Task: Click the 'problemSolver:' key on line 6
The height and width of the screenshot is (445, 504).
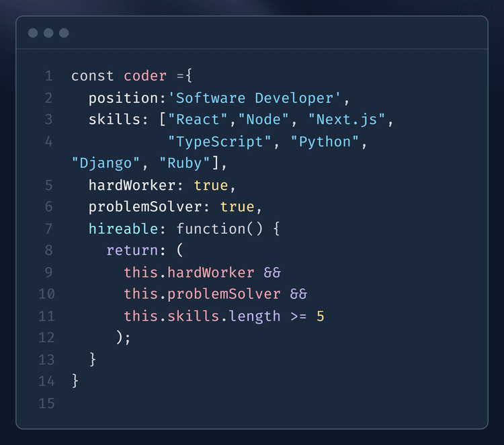Action: point(149,207)
